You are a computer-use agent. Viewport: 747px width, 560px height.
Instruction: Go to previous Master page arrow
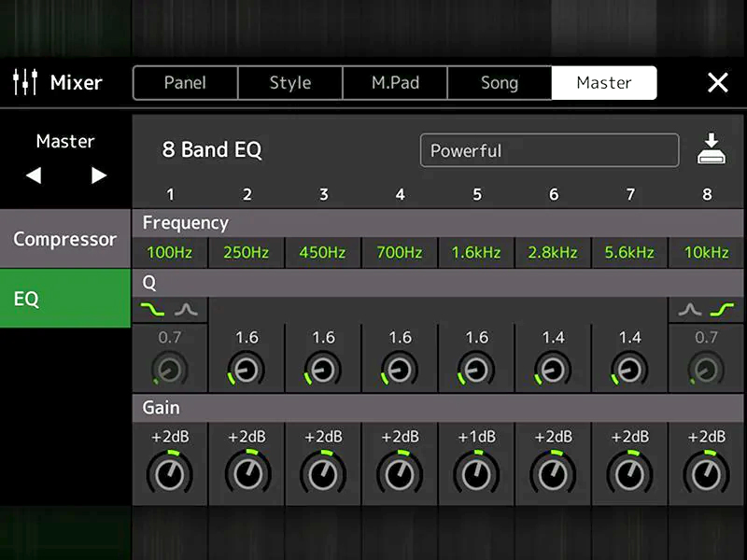(x=34, y=175)
